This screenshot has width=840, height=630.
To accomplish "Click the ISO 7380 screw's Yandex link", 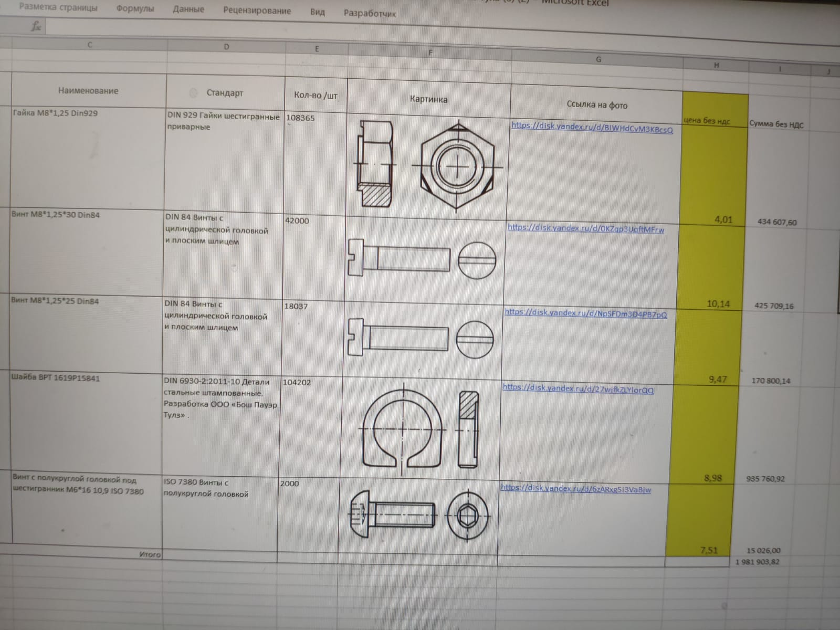I will (x=575, y=489).
